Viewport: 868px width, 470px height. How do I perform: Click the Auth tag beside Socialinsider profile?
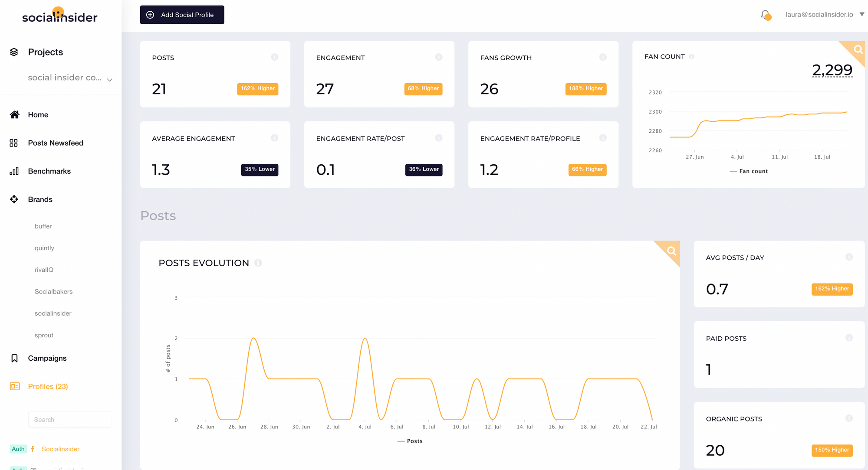[18, 449]
